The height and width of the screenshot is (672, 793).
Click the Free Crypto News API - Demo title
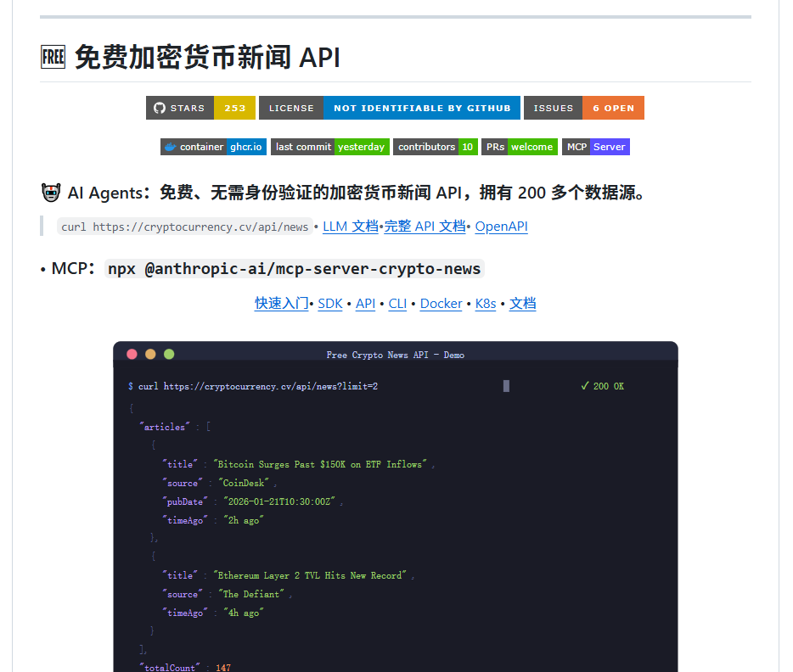(396, 356)
